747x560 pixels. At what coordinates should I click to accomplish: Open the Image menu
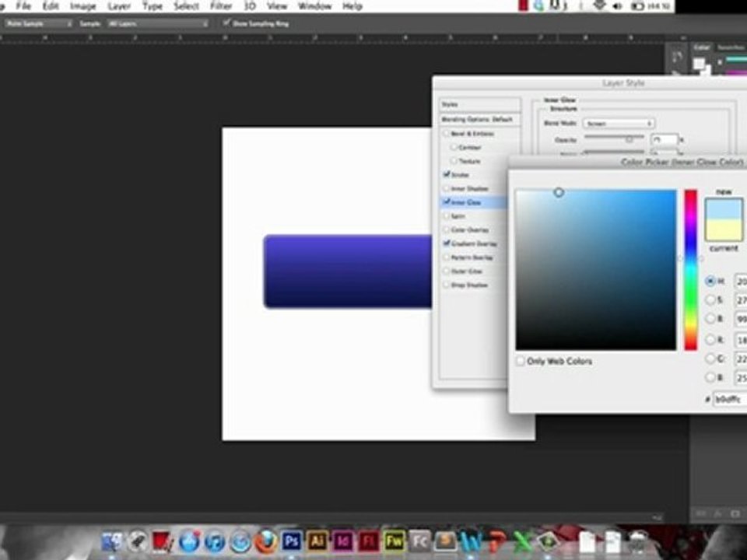[x=83, y=6]
